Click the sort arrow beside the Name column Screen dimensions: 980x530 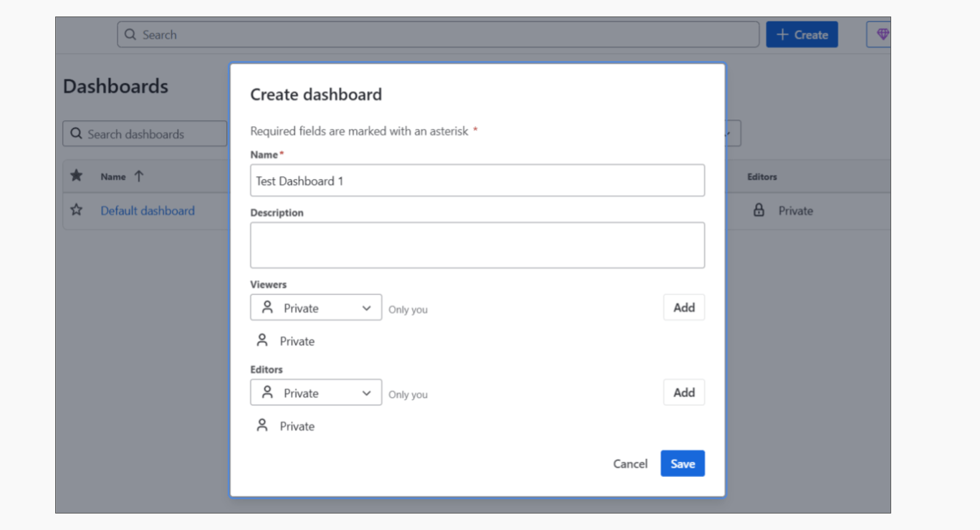(x=139, y=176)
